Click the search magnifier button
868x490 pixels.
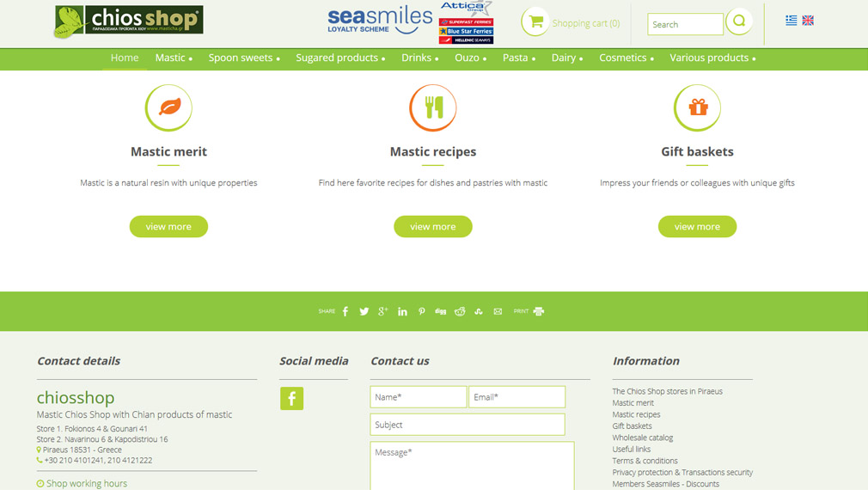[739, 21]
